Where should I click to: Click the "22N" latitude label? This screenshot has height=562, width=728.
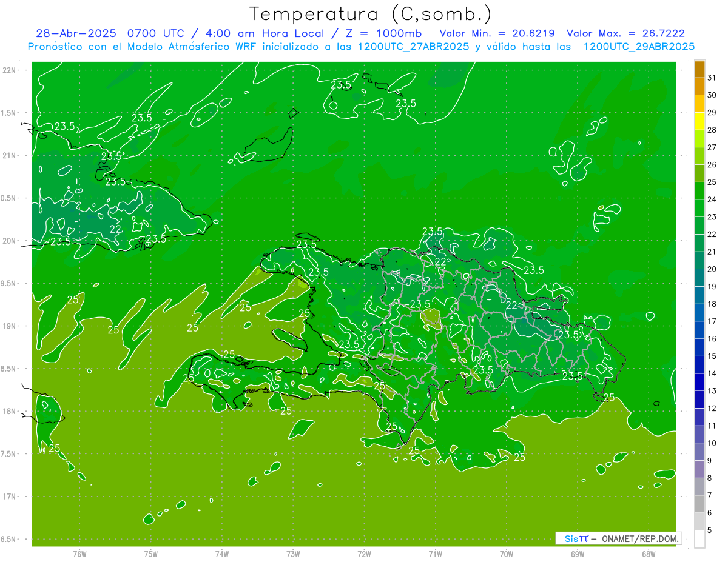10,70
